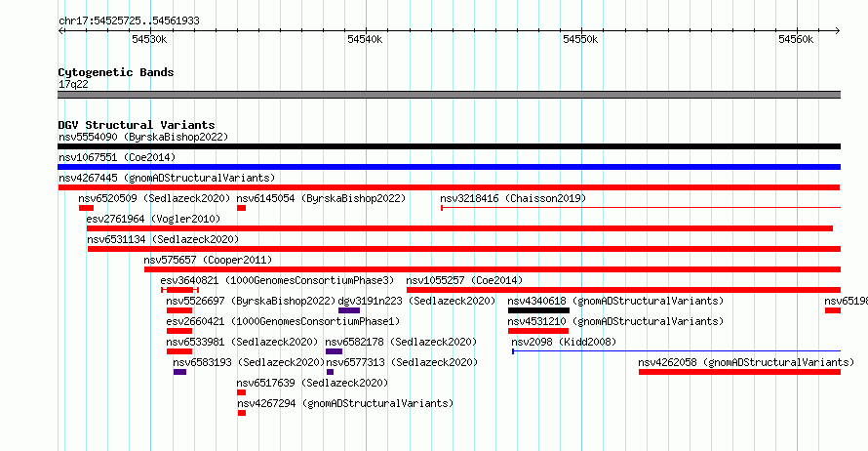Image resolution: width=868 pixels, height=451 pixels.
Task: Click the 54530k ruler label
Action: pos(149,39)
